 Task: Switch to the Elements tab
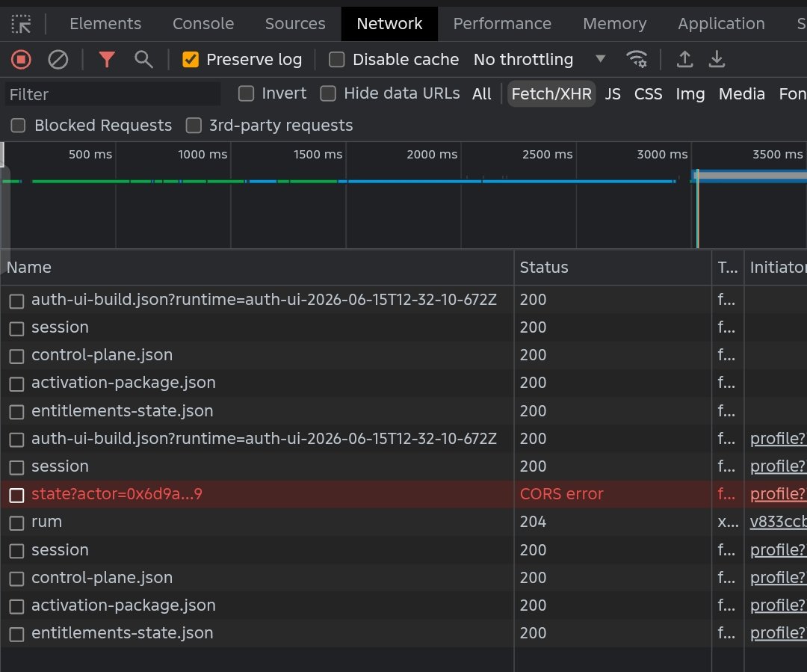tap(105, 24)
